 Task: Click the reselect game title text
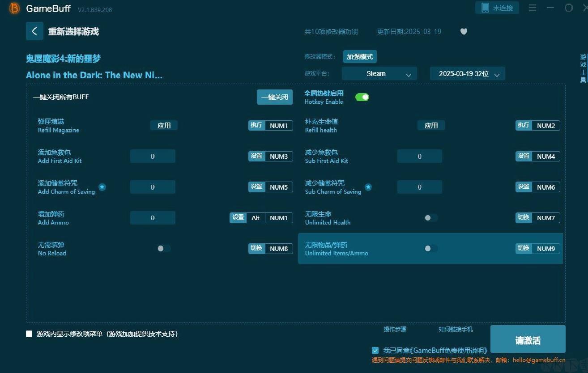[x=73, y=32]
